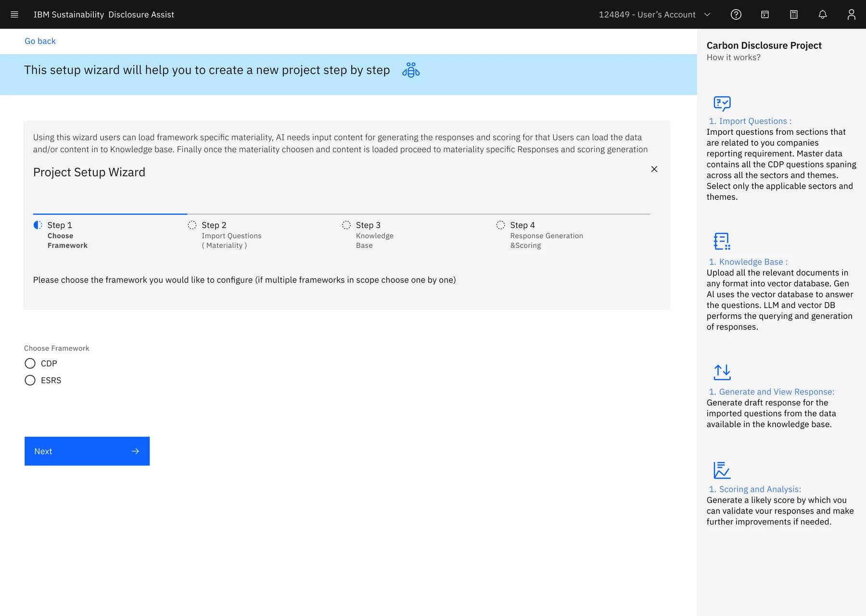Click the 'Choose Framework' label above radios
866x616 pixels.
(57, 348)
